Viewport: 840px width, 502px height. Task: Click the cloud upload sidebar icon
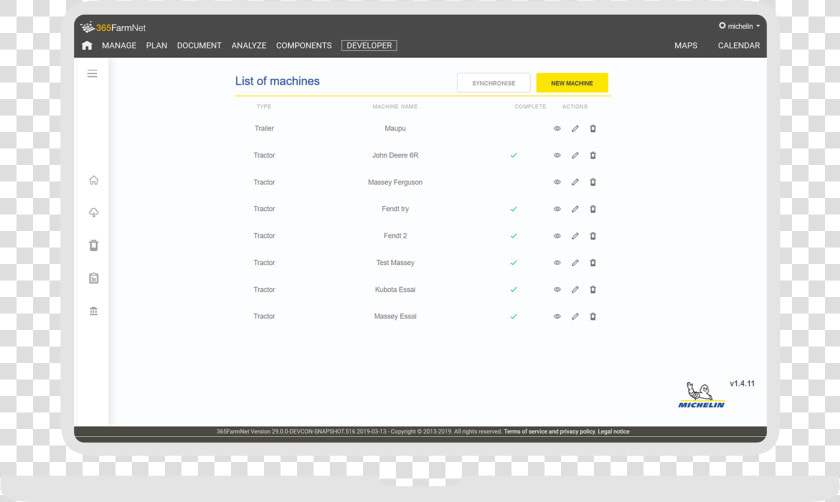click(x=94, y=213)
